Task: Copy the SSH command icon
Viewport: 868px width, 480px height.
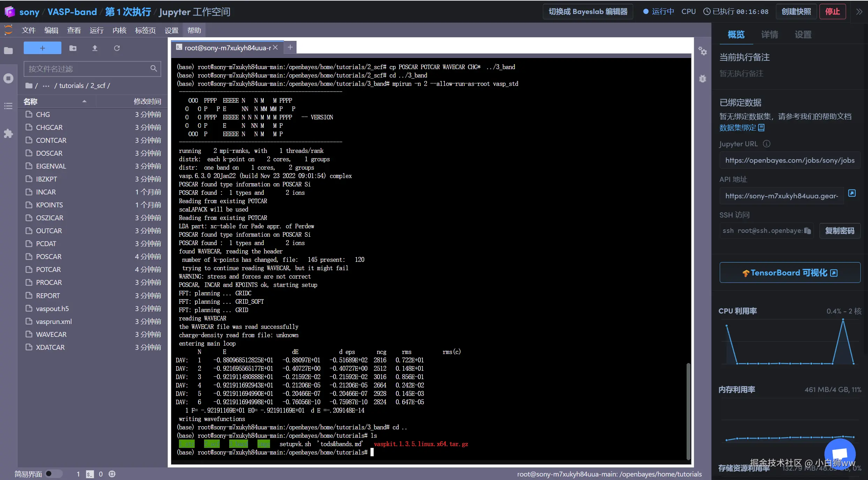Action: tap(807, 231)
